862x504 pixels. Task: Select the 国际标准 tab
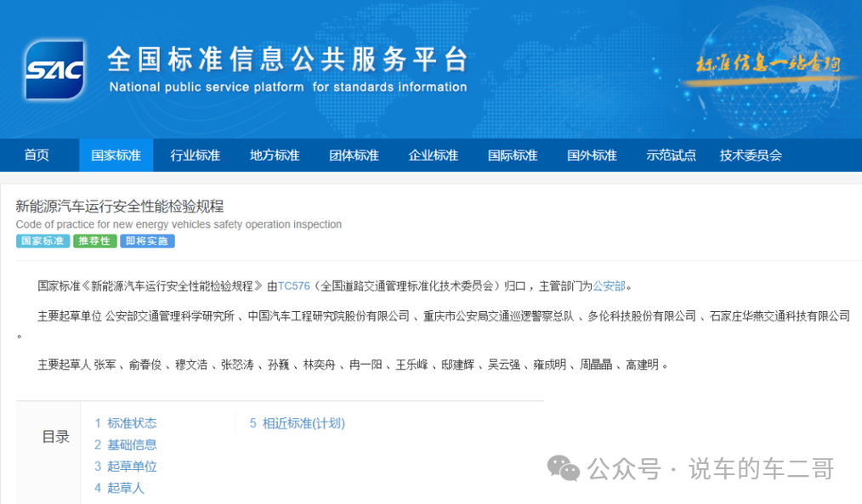[x=513, y=156]
